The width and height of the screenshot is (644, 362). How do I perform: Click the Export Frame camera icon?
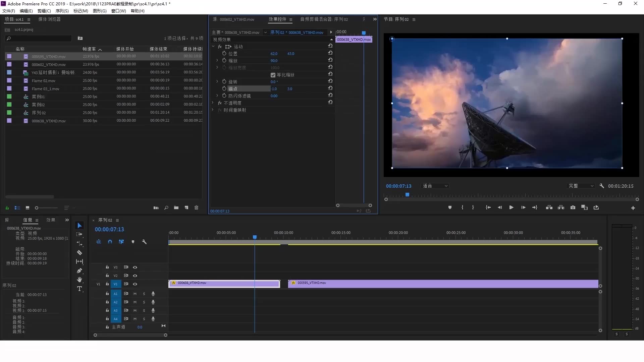(573, 207)
